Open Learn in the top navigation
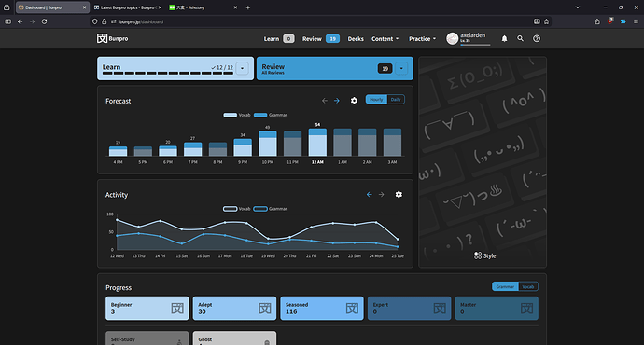Screen dimensions: 644x345 click(x=271, y=39)
